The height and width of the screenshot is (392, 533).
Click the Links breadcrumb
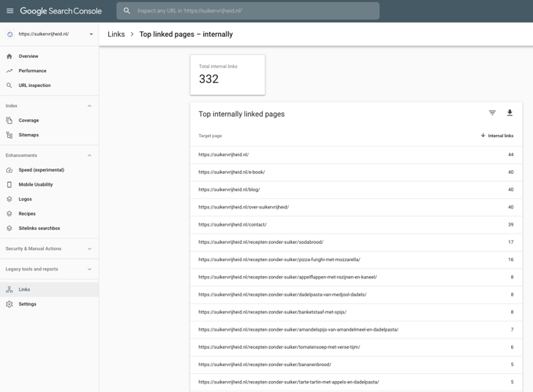[x=116, y=34]
